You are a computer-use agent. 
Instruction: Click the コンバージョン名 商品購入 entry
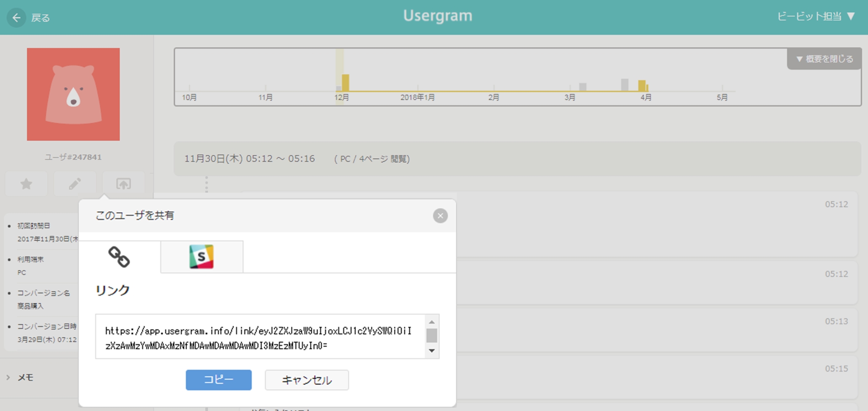[44, 300]
